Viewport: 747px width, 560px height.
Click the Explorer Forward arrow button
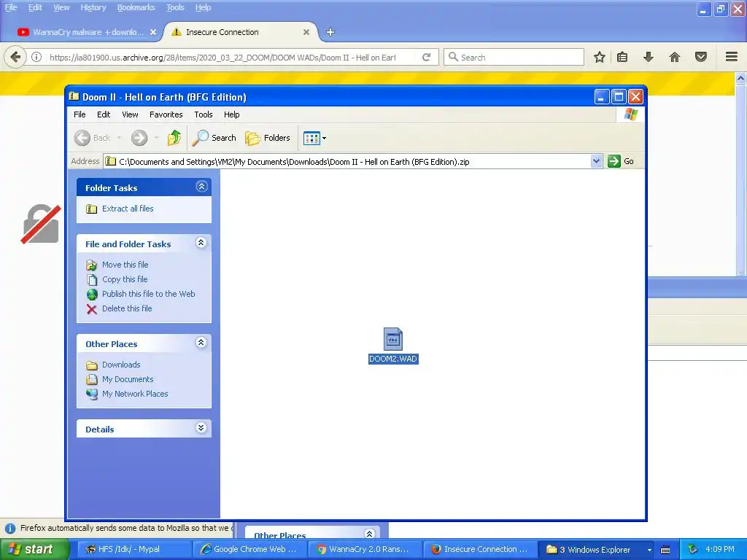(139, 138)
